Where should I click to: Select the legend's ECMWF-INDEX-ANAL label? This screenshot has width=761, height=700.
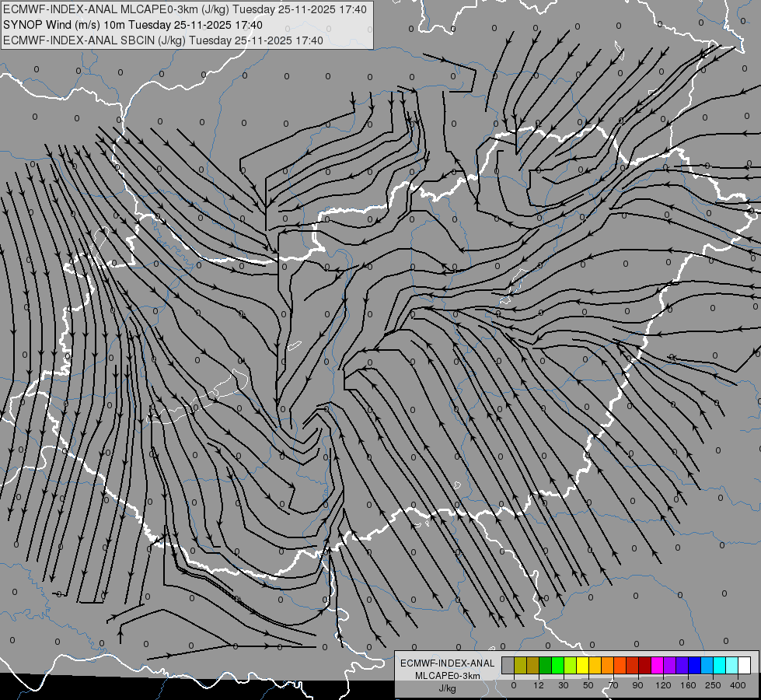[x=448, y=663]
